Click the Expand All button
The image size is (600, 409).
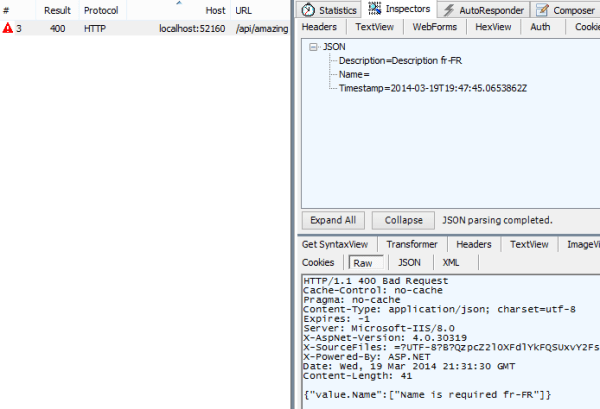[x=333, y=220]
